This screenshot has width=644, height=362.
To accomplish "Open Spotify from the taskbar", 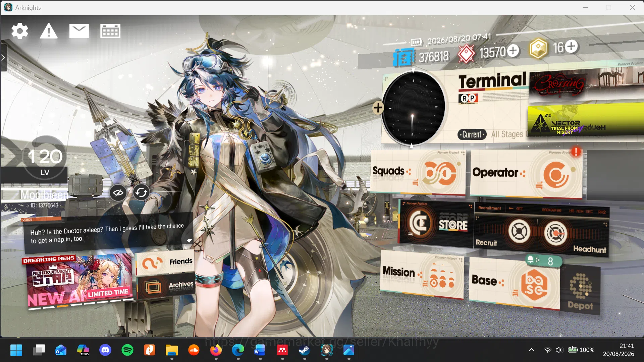I will click(x=127, y=350).
